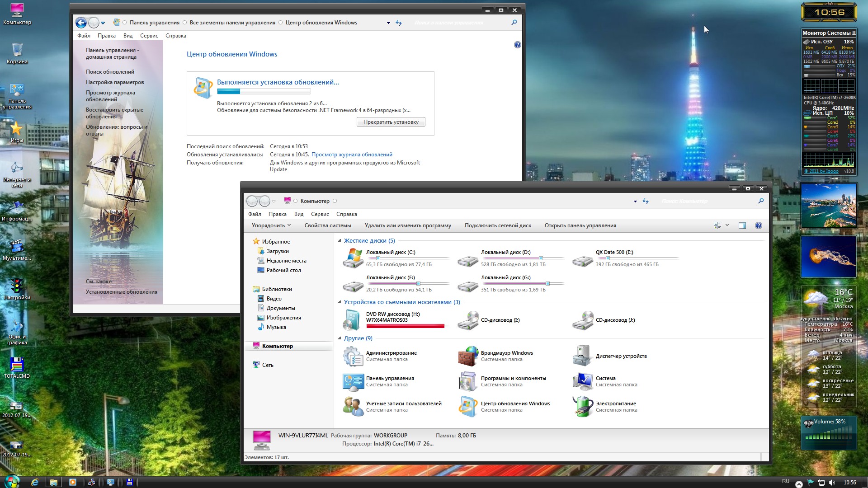Click Подключить сетевой диск button
868x488 pixels.
(x=498, y=225)
